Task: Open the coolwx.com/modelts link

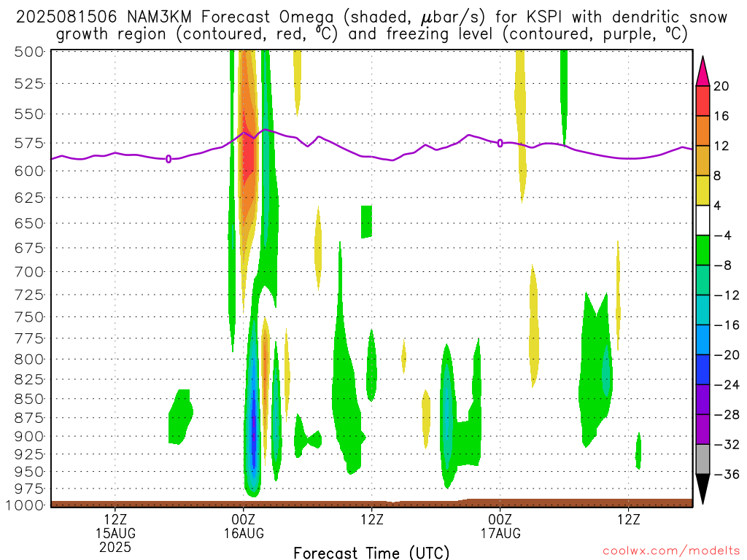Action: click(x=671, y=551)
